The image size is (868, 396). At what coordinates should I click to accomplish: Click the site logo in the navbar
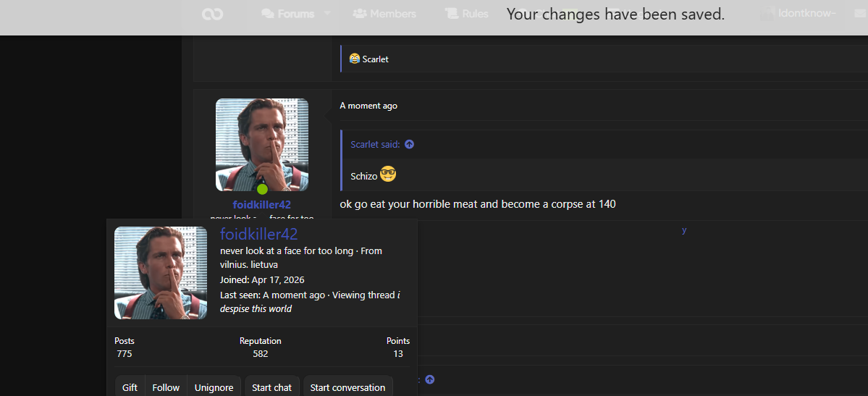213,14
